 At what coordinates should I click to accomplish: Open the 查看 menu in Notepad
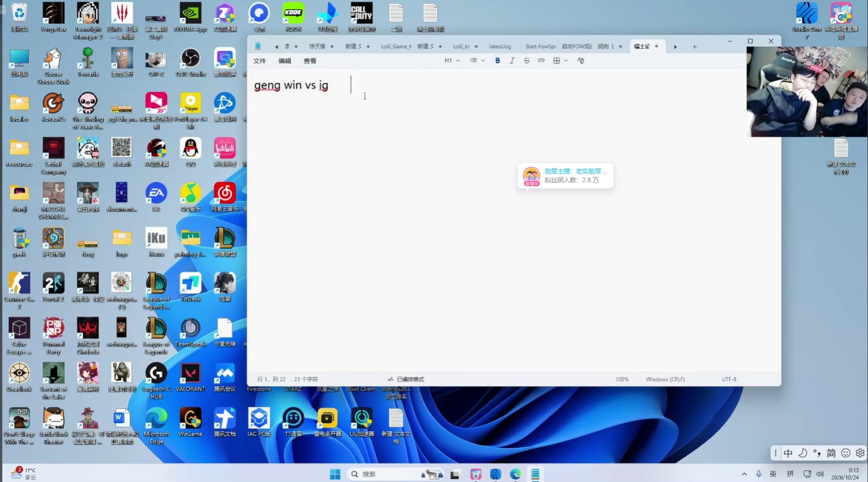[x=310, y=61]
